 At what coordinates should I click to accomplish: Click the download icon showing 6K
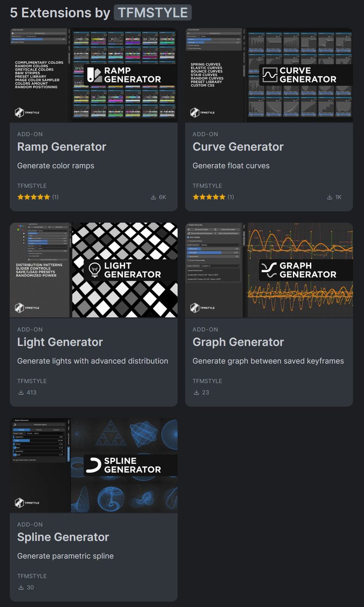point(153,197)
